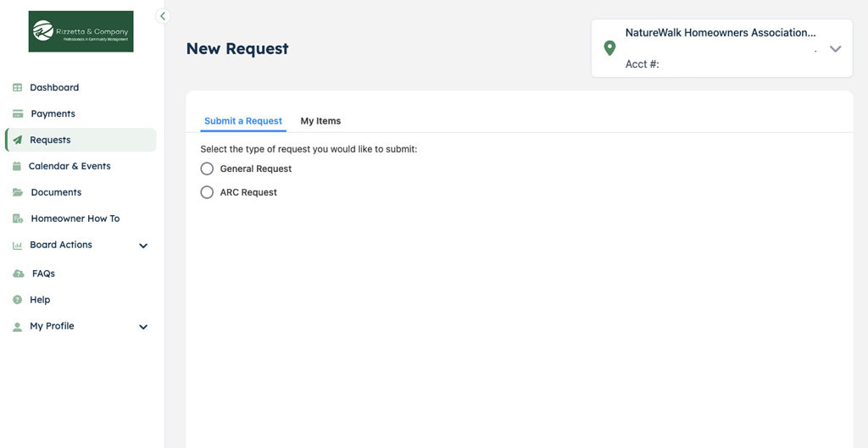Viewport: 868px width, 448px height.
Task: Click the Requests paper plane icon
Action: (x=17, y=140)
